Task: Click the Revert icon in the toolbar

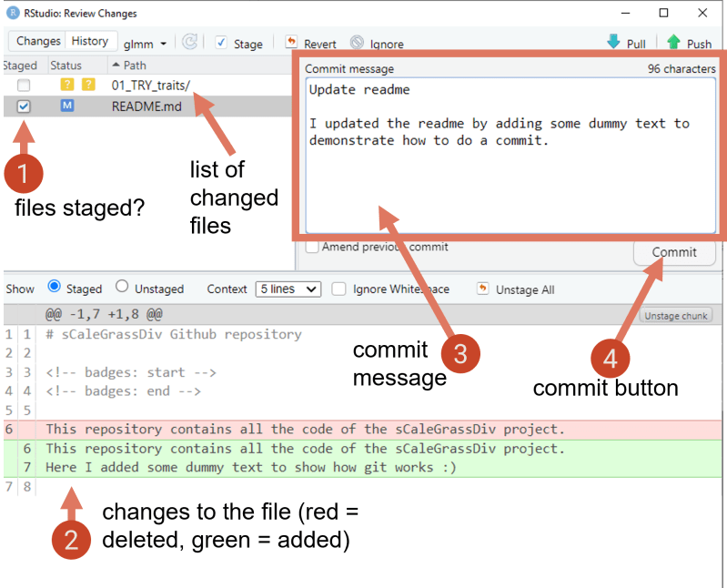Action: 291,42
